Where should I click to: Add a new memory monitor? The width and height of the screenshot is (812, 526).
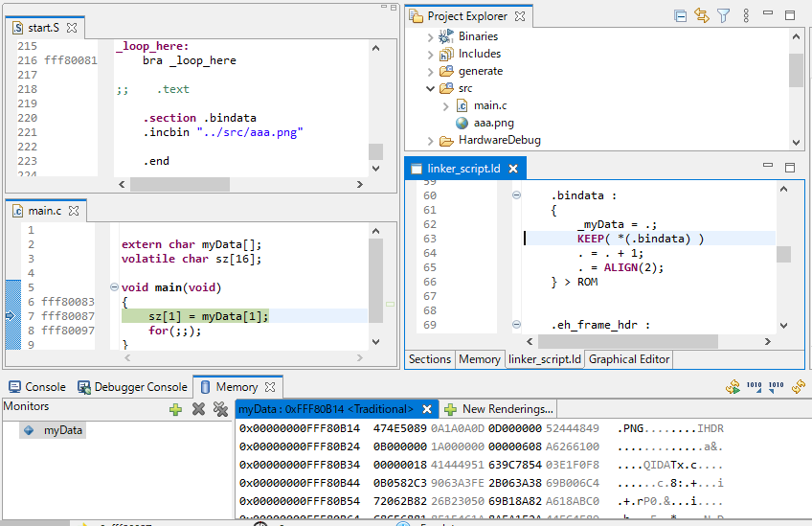tap(175, 409)
